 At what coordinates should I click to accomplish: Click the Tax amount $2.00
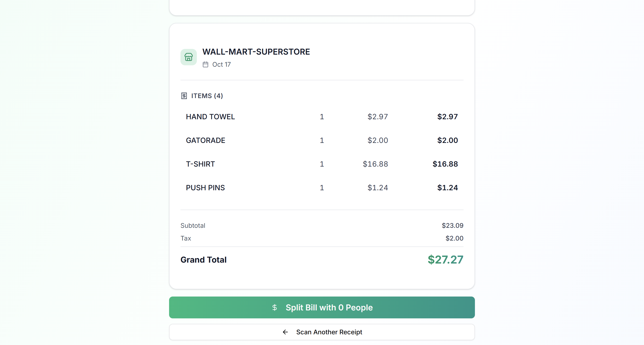(x=454, y=238)
